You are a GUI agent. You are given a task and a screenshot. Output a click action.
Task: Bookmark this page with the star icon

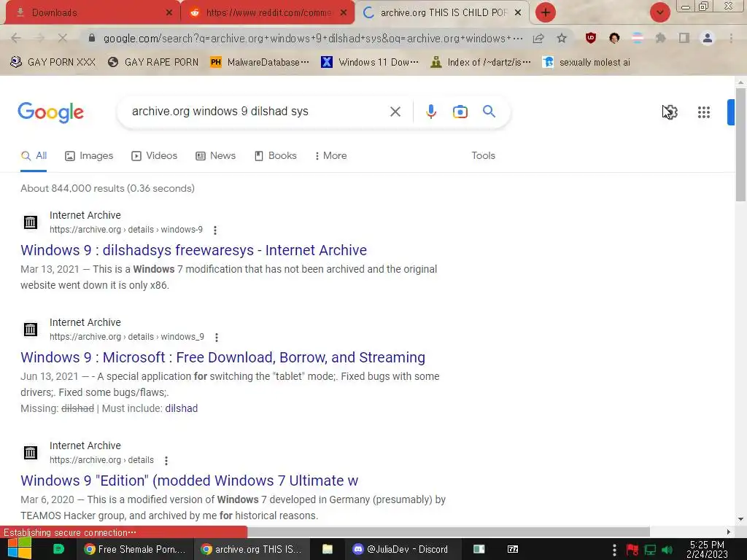tap(562, 38)
